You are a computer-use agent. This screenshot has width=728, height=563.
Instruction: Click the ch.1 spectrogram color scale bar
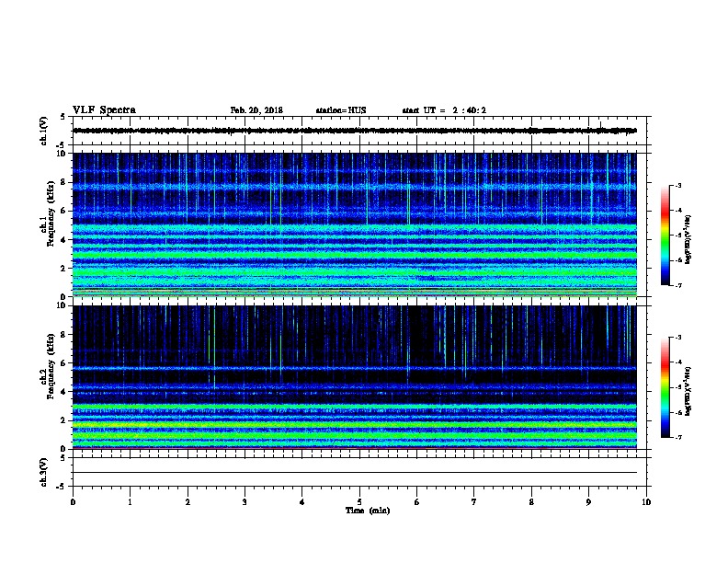[x=665, y=236]
